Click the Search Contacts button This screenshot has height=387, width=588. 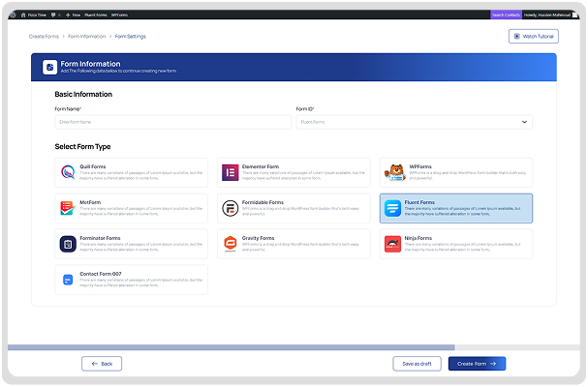pyautogui.click(x=506, y=15)
